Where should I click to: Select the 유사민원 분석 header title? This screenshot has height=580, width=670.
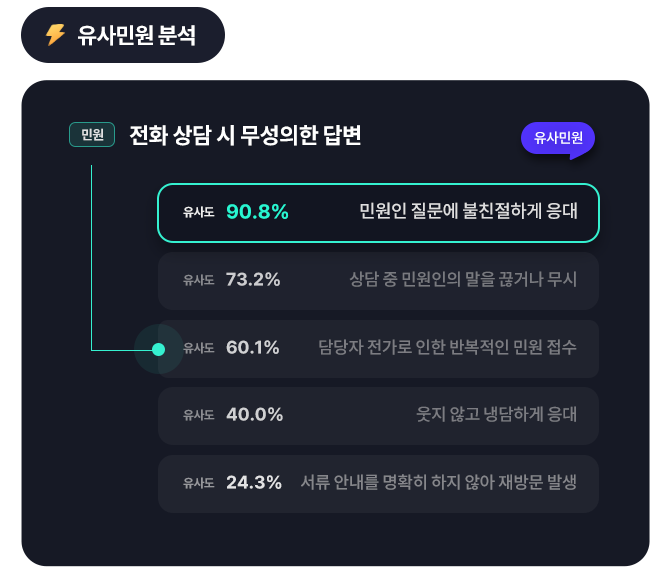point(136,36)
